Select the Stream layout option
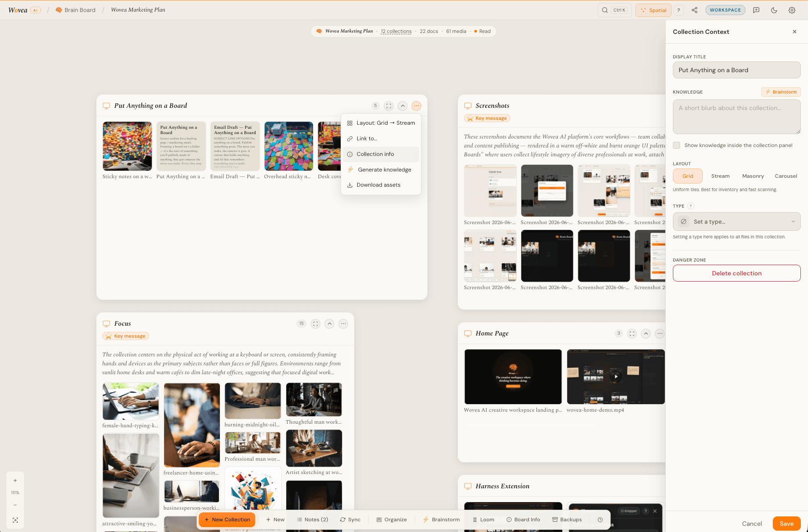Screen dimensions: 808x532 (720, 176)
